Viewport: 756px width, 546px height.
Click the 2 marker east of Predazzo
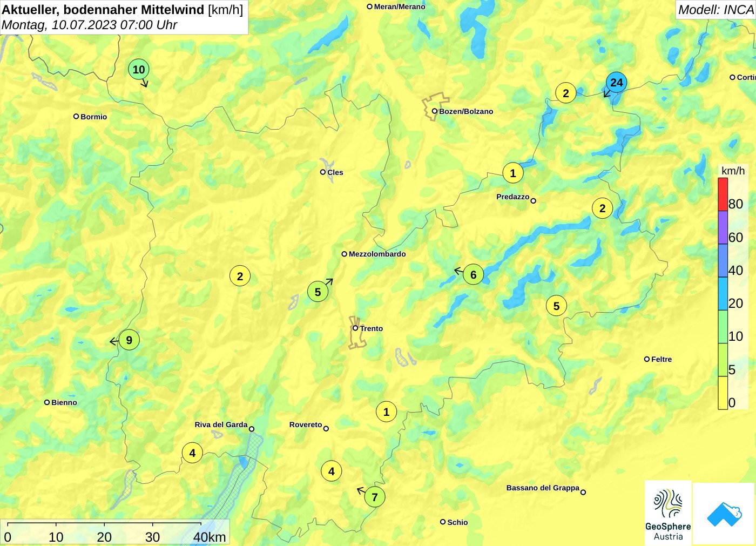(603, 208)
